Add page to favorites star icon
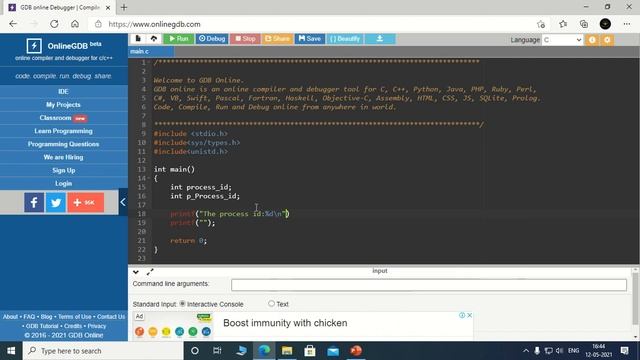640x360 pixels. 541,24
